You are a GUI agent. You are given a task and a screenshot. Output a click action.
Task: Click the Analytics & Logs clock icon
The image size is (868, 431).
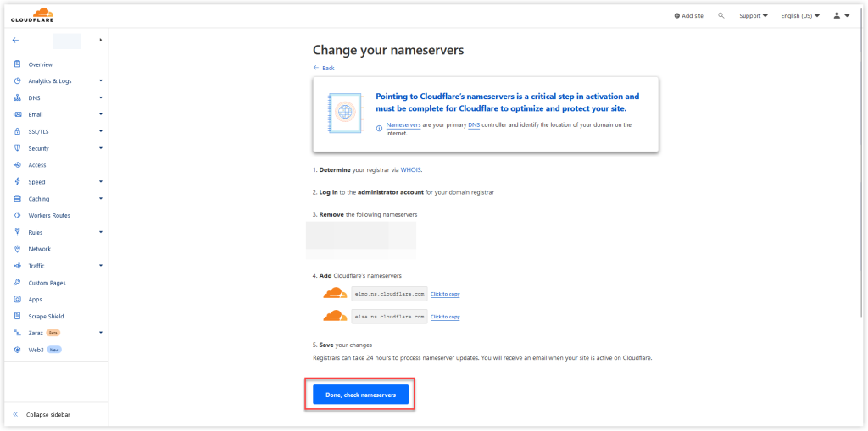(17, 80)
